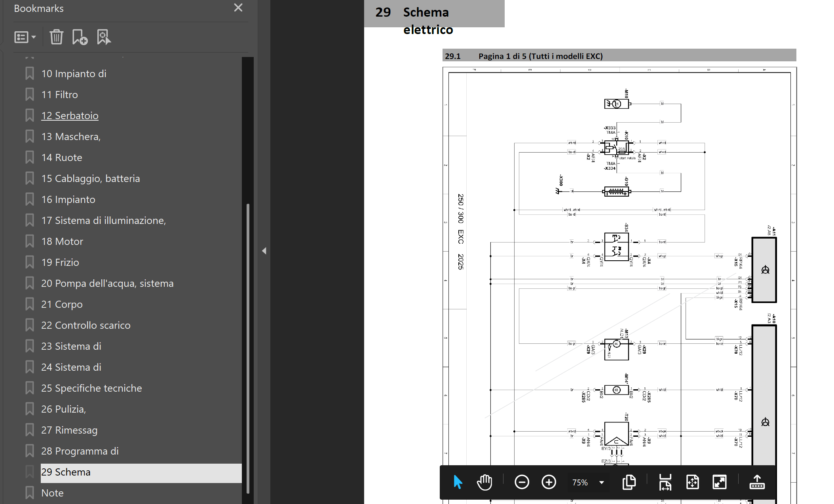Zoom out with the minus icon
The width and height of the screenshot is (834, 504).
[522, 482]
